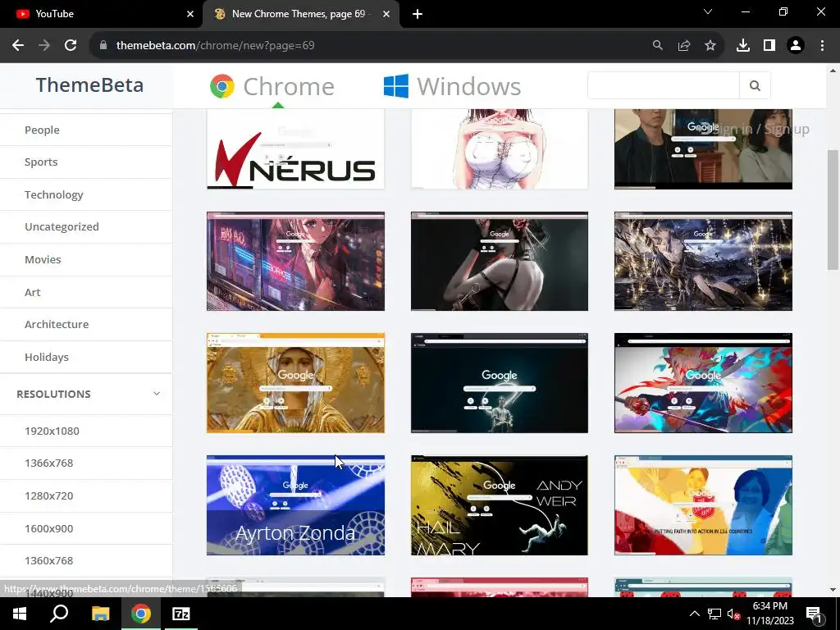The height and width of the screenshot is (630, 840).
Task: Open the starry night anime theme thumbnail
Action: pyautogui.click(x=703, y=261)
